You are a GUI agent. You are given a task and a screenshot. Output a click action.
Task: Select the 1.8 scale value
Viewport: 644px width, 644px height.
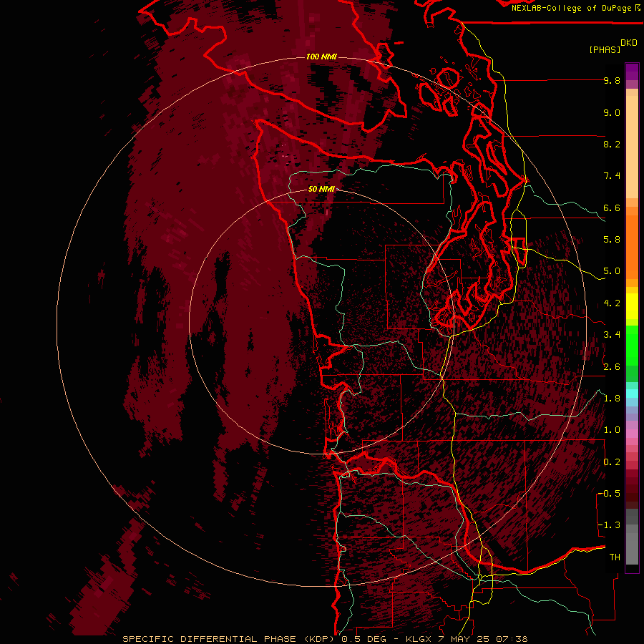[612, 399]
